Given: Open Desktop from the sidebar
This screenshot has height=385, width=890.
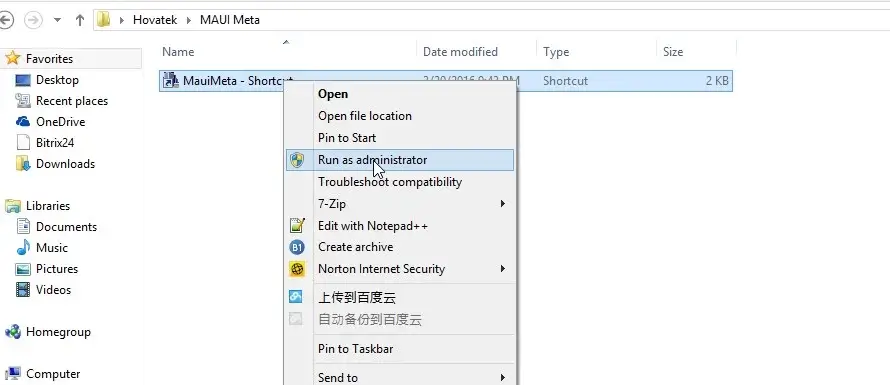Looking at the screenshot, I should 57,80.
